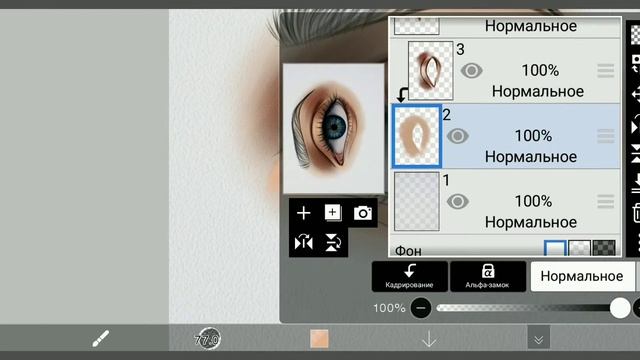640x360 pixels.
Task: Select the partially visible top layer thumbnail
Action: (416, 26)
